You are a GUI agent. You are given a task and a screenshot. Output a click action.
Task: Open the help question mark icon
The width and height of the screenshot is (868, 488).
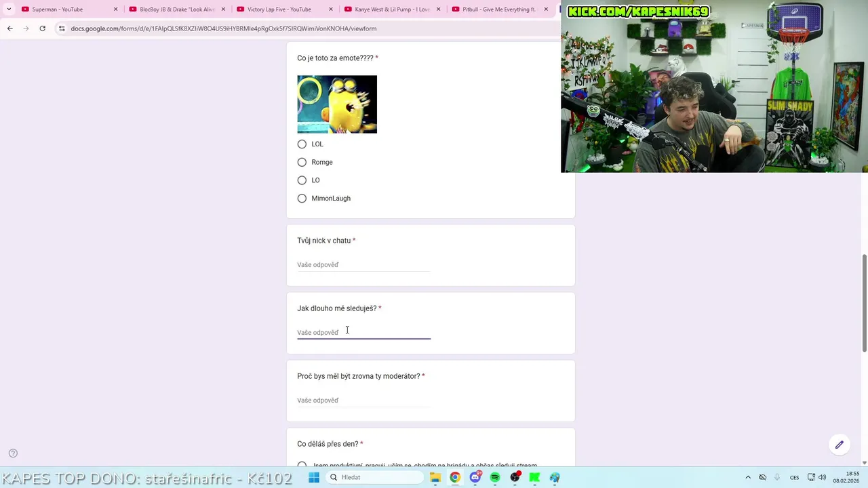click(13, 453)
